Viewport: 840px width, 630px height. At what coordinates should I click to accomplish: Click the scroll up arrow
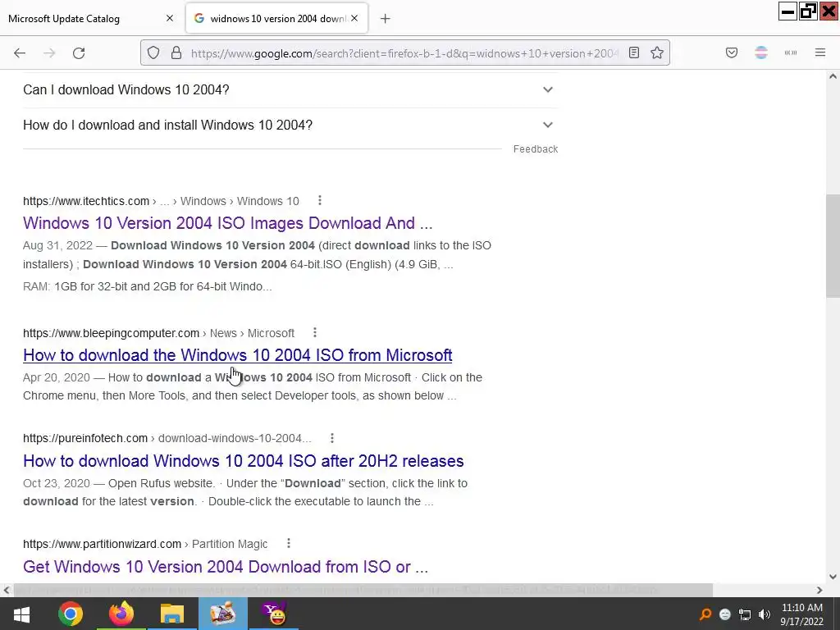[833, 76]
